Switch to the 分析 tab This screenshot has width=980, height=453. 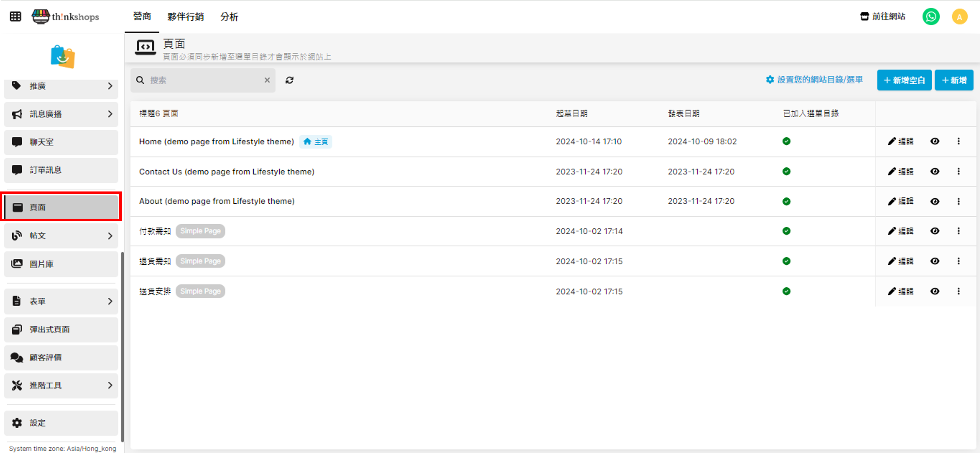[x=229, y=16]
